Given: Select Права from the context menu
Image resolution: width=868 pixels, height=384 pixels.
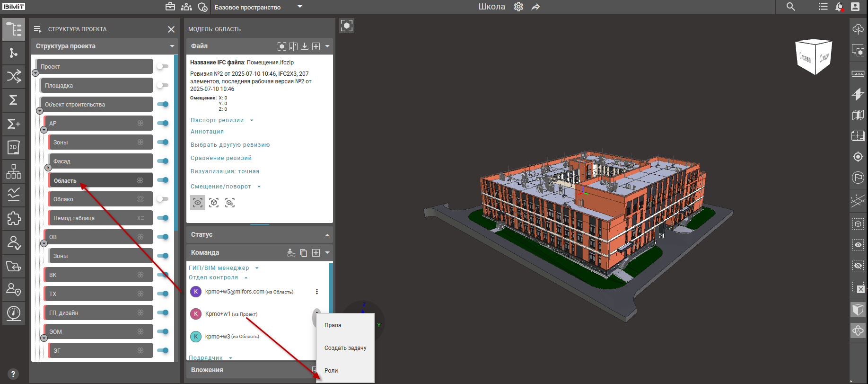Looking at the screenshot, I should [x=333, y=325].
